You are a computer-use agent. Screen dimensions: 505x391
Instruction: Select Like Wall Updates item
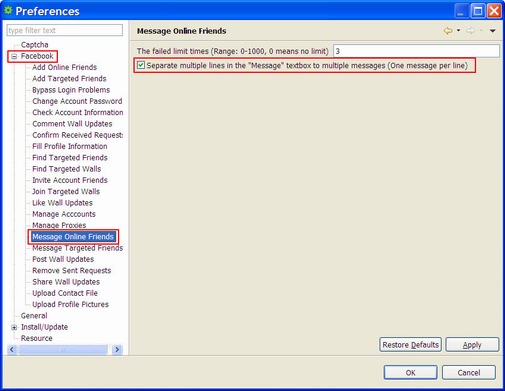62,203
